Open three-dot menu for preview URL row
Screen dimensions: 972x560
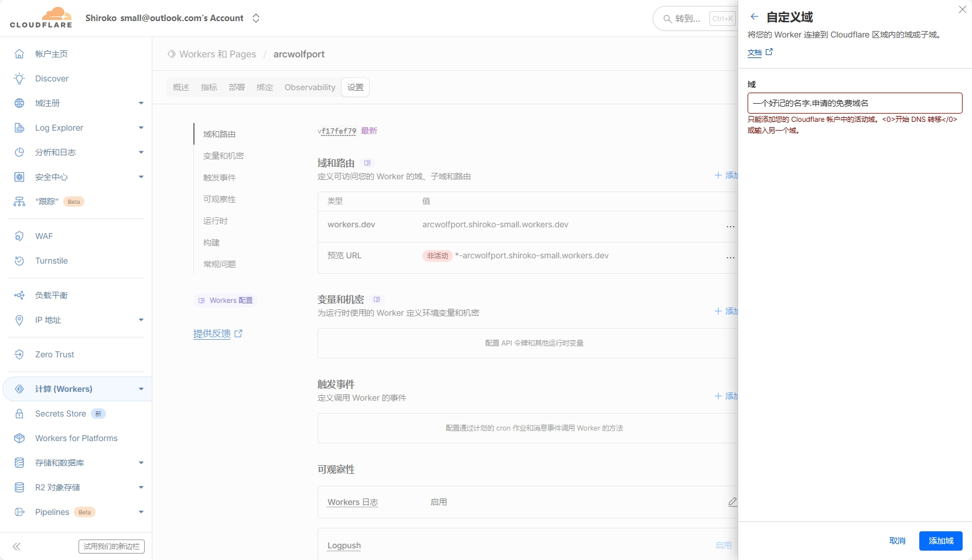point(730,257)
